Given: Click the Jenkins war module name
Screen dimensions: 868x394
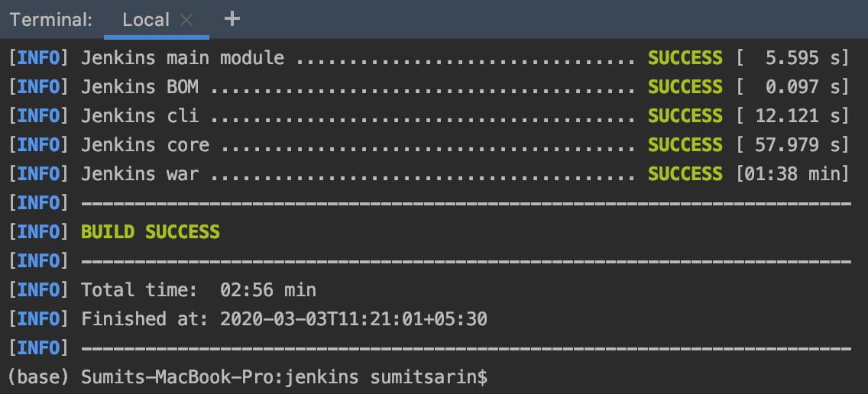Looking at the screenshot, I should [x=140, y=174].
